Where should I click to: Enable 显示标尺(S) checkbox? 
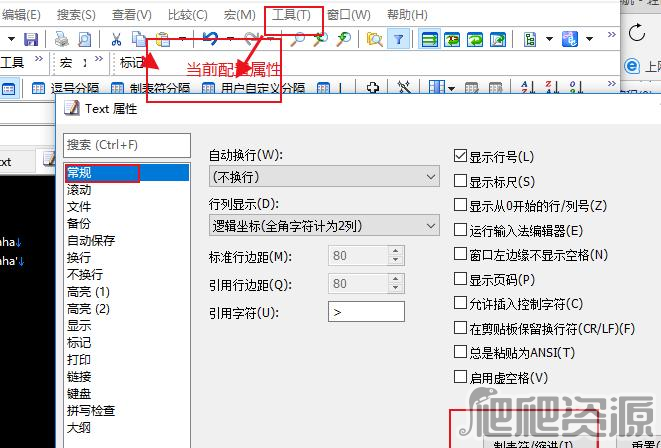460,181
